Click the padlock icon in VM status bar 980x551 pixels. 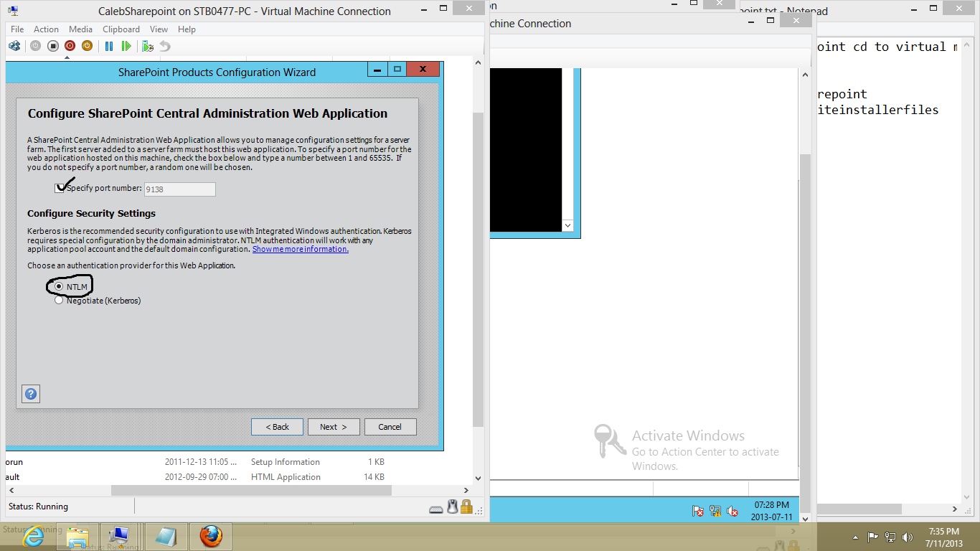click(x=466, y=507)
